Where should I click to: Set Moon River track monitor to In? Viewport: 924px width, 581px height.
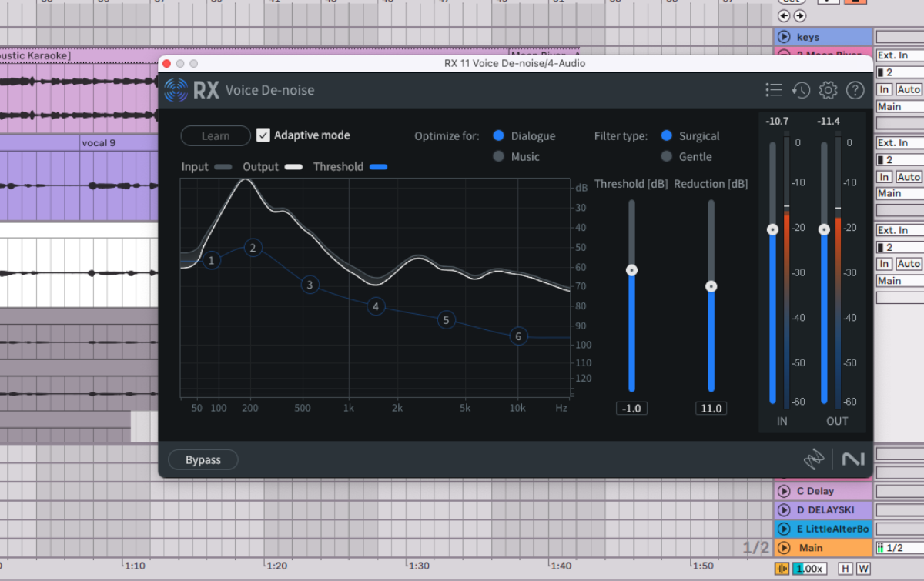tap(885, 89)
